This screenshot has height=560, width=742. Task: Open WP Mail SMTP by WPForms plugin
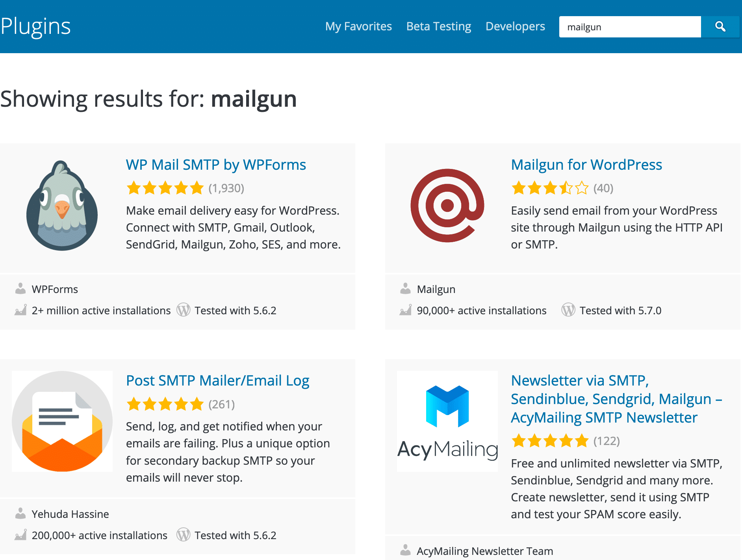point(216,165)
